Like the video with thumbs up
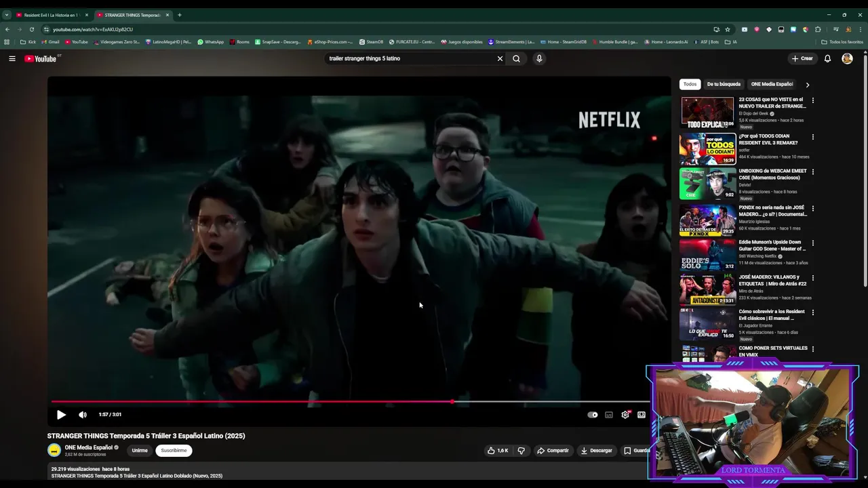The image size is (868, 488). tap(498, 451)
